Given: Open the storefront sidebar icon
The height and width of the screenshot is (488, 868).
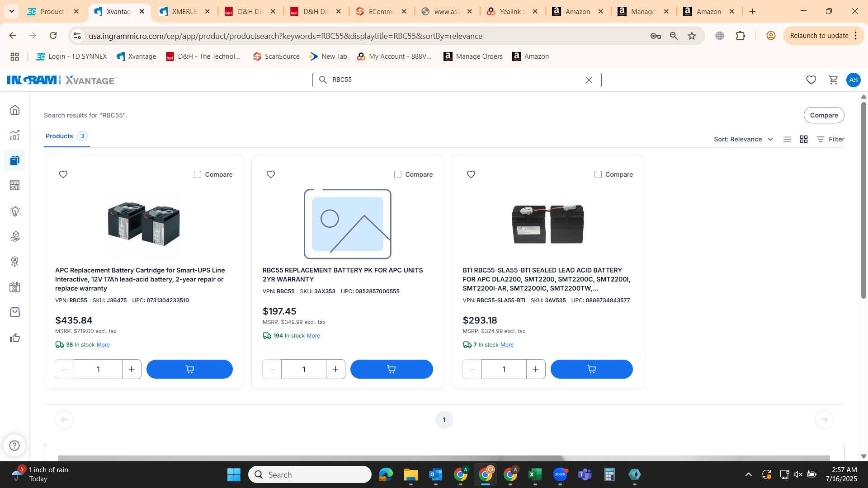Looking at the screenshot, I should [x=15, y=185].
